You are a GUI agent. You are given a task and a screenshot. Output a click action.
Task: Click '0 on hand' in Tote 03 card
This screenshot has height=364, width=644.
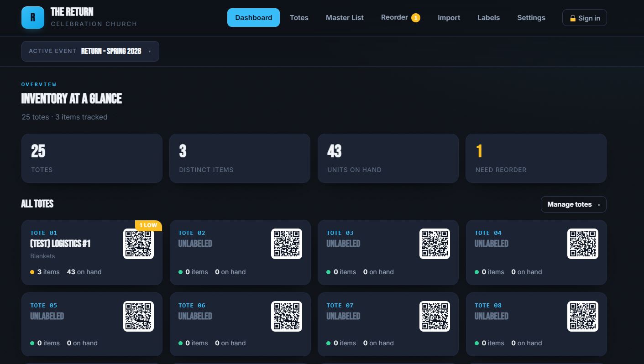click(x=378, y=272)
